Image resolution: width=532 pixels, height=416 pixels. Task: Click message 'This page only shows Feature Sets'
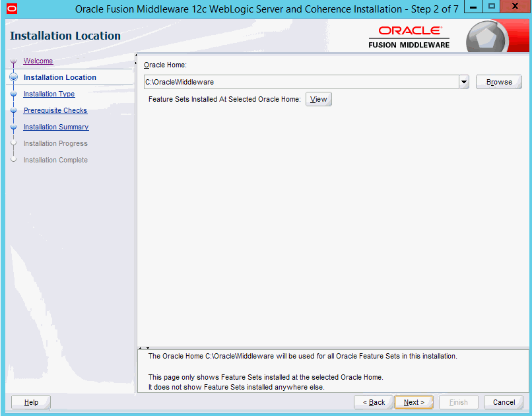point(265,377)
